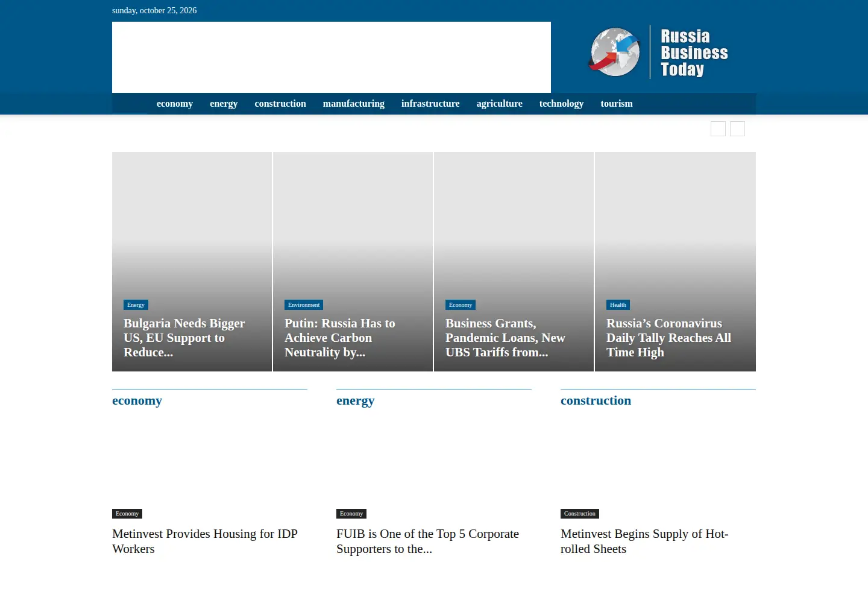This screenshot has height=603, width=868.
Task: Open FUIB is One of the Top 5 article
Action: tap(427, 541)
